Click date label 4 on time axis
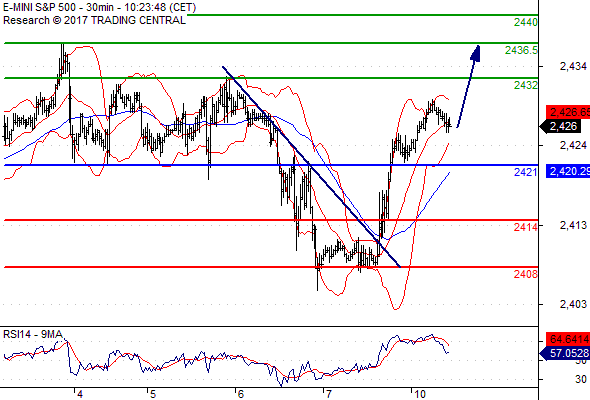590x400 pixels. pos(79,394)
